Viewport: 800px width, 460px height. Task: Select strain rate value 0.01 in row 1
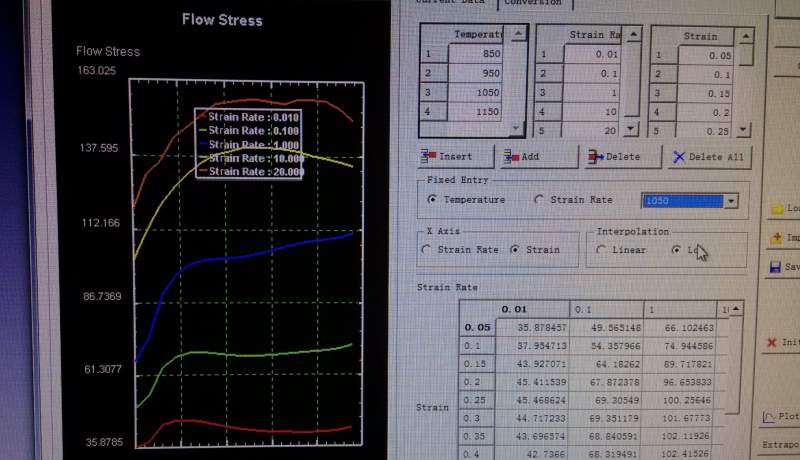[592, 54]
